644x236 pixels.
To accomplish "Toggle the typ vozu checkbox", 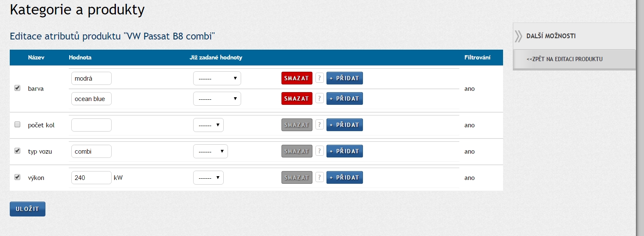I will [17, 151].
